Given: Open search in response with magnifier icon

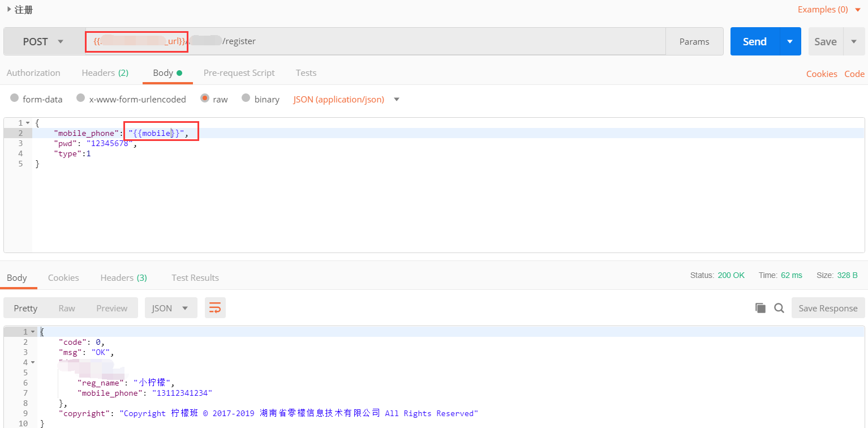Looking at the screenshot, I should pyautogui.click(x=779, y=308).
